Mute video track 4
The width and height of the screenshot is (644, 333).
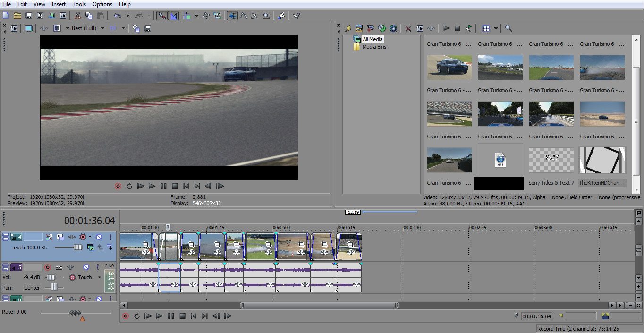pyautogui.click(x=99, y=237)
